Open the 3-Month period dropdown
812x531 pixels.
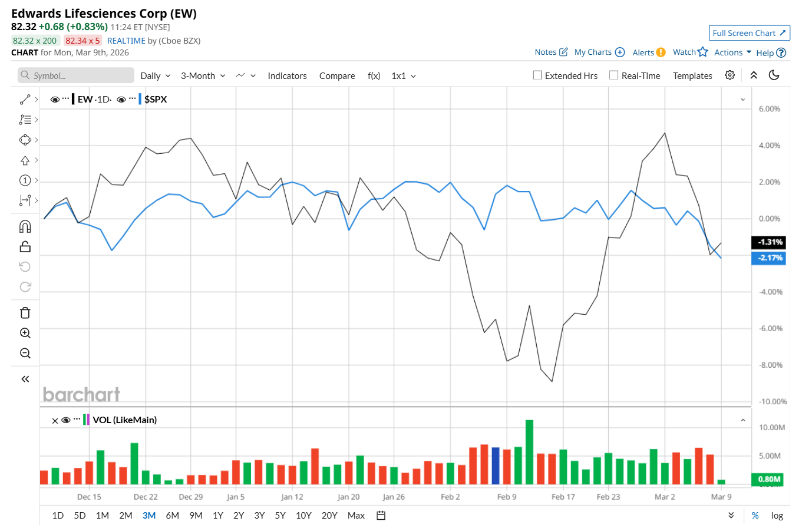[203, 76]
